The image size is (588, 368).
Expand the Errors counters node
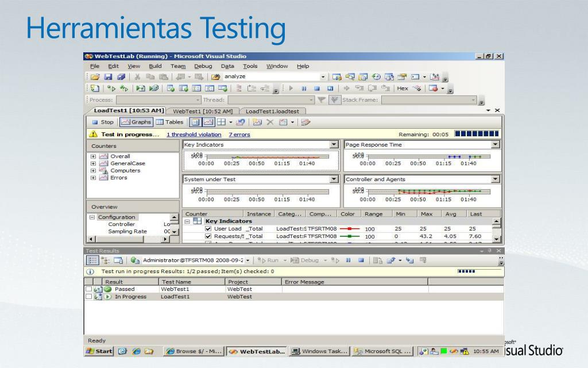93,178
